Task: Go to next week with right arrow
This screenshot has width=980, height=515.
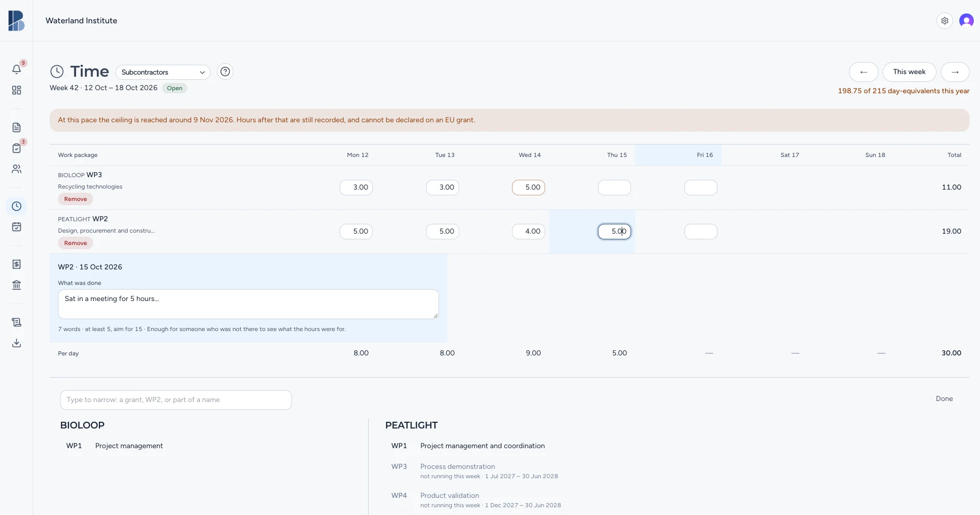Action: tap(955, 72)
